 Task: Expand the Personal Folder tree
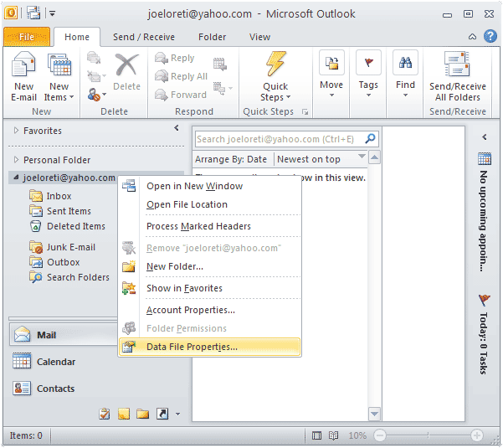click(x=16, y=160)
